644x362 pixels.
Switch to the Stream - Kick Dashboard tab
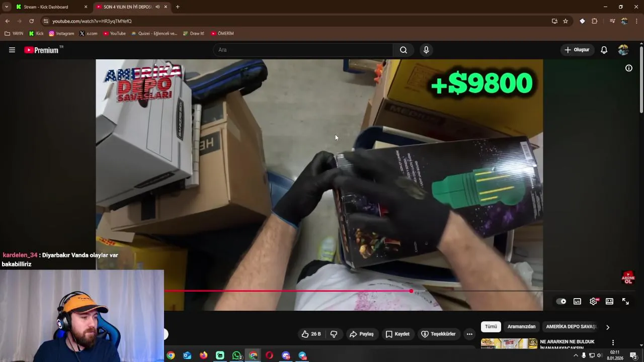(x=46, y=7)
